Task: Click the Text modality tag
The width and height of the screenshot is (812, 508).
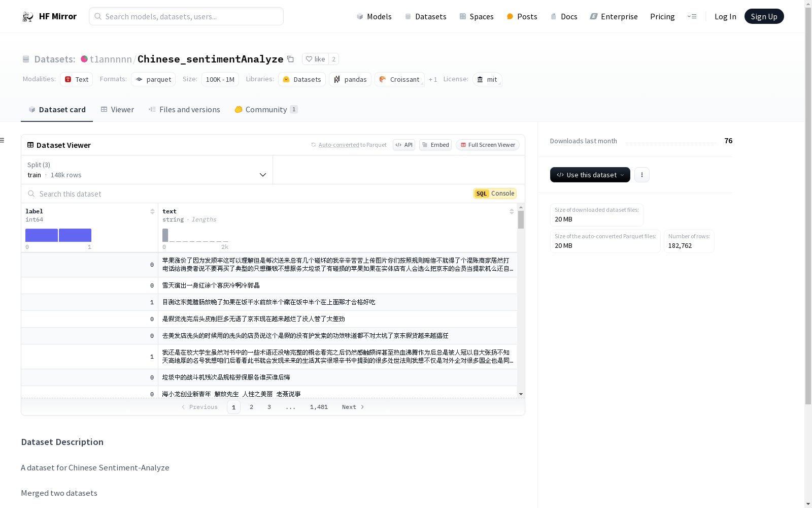Action: point(77,79)
